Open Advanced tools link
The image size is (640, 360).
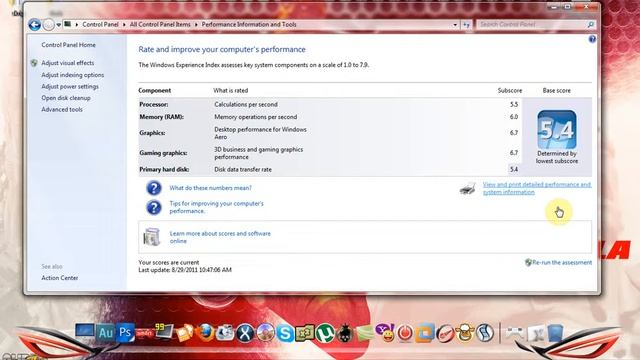(62, 109)
